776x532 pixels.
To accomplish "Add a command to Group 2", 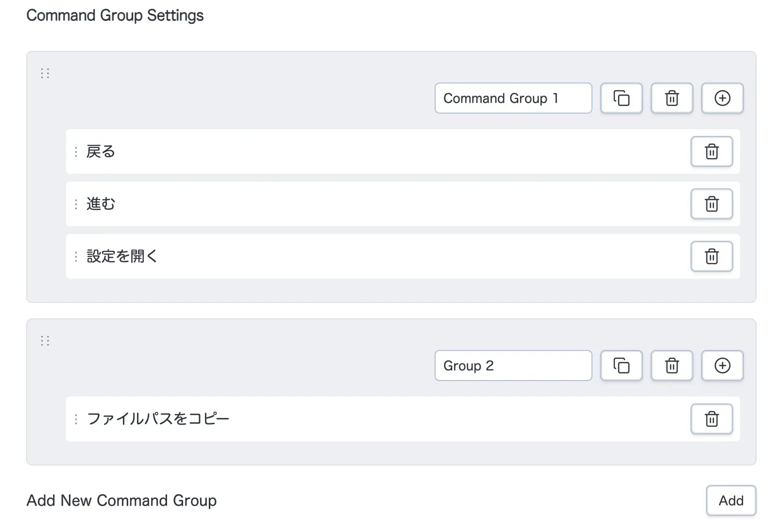I will click(x=722, y=366).
